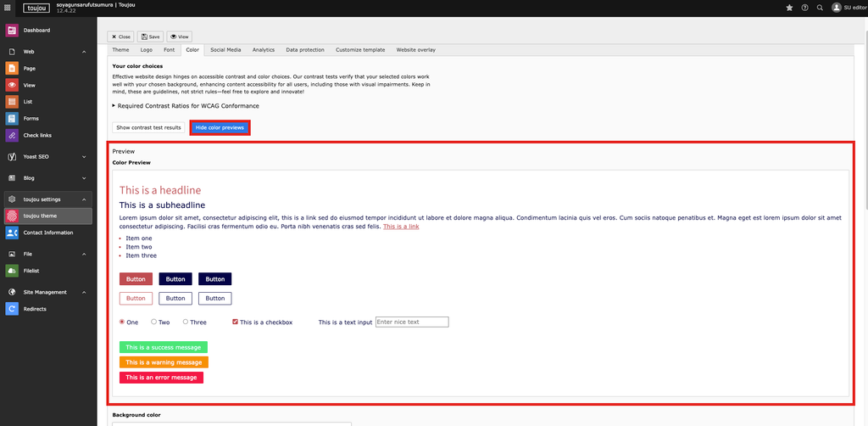The width and height of the screenshot is (868, 426).
Task: Select the Forms module icon
Action: [12, 119]
